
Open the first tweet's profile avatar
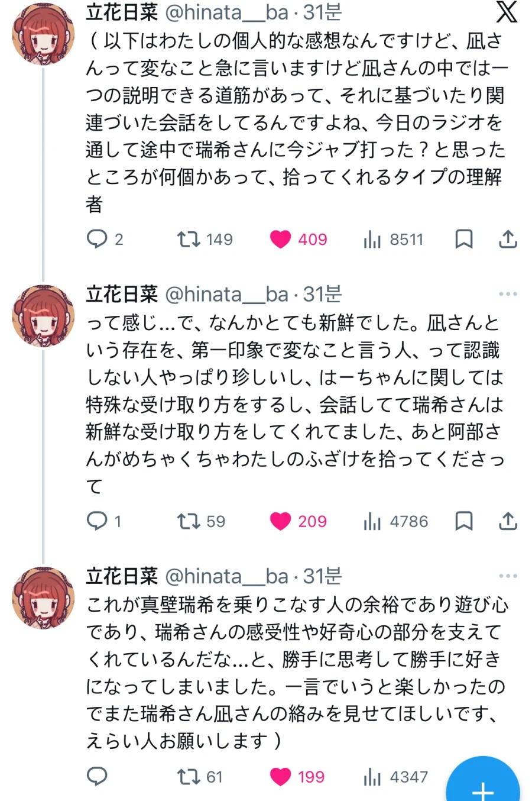[x=43, y=34]
